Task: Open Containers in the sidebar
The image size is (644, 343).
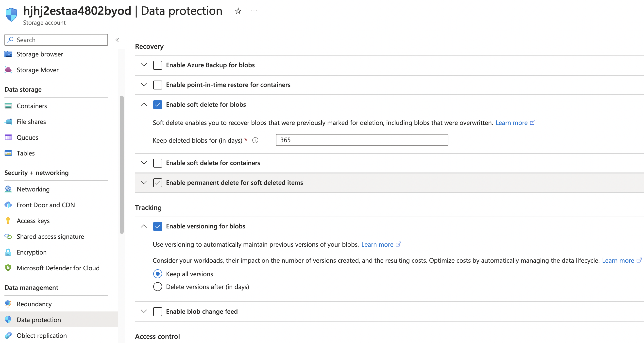Action: 32,106
